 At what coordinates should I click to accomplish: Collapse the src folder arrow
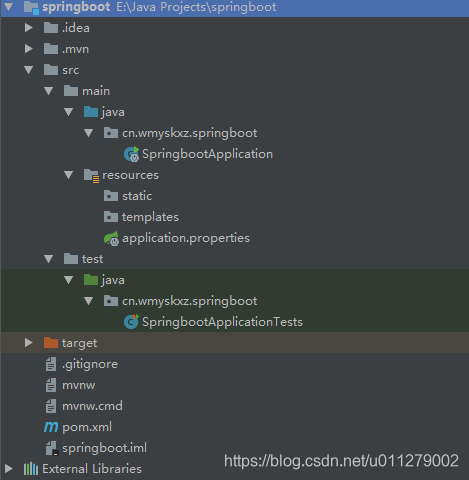click(29, 70)
